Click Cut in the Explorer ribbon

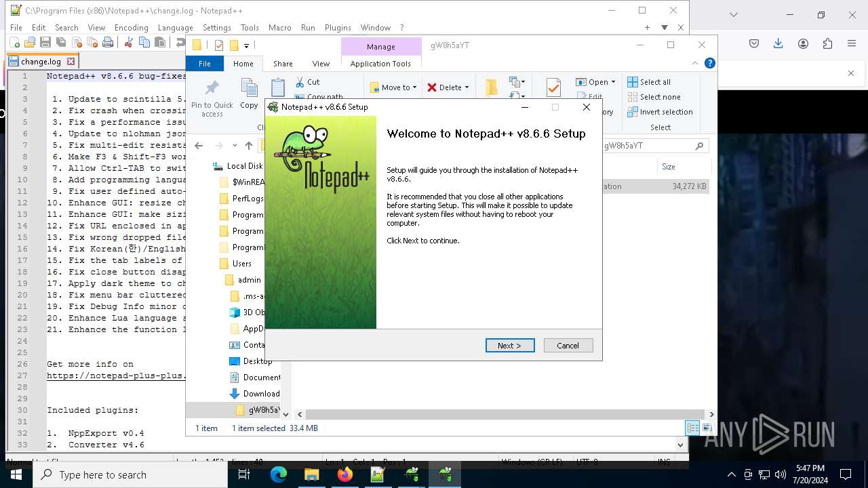pyautogui.click(x=307, y=82)
